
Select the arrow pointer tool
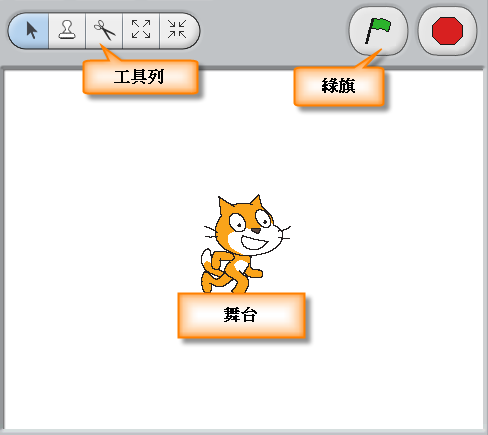pyautogui.click(x=29, y=31)
